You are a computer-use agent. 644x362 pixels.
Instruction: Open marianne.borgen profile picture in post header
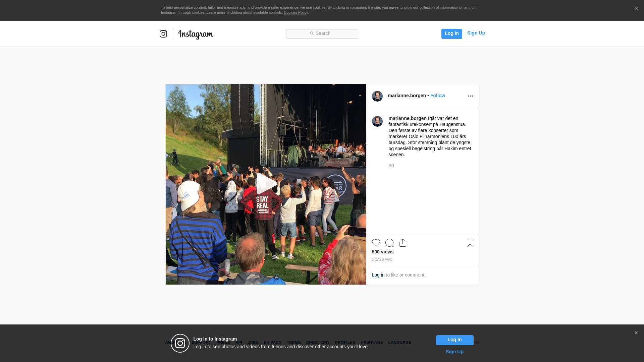click(x=377, y=96)
